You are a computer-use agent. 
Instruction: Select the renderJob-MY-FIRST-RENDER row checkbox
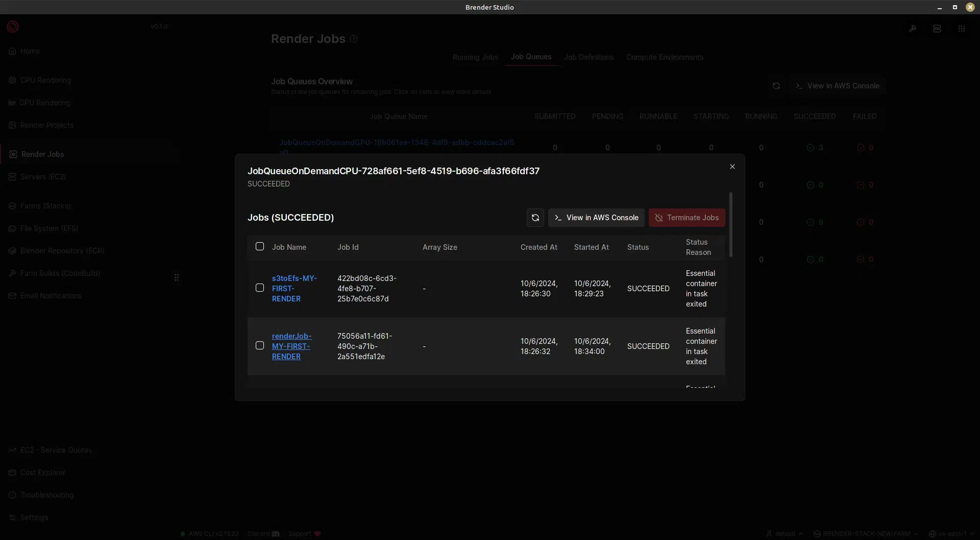click(x=260, y=346)
